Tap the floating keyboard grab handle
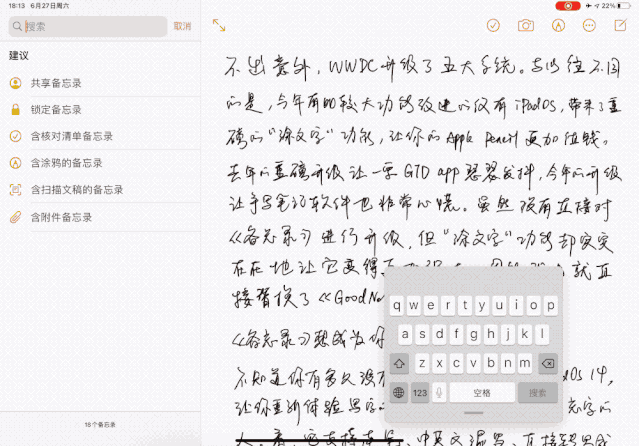 point(474,413)
